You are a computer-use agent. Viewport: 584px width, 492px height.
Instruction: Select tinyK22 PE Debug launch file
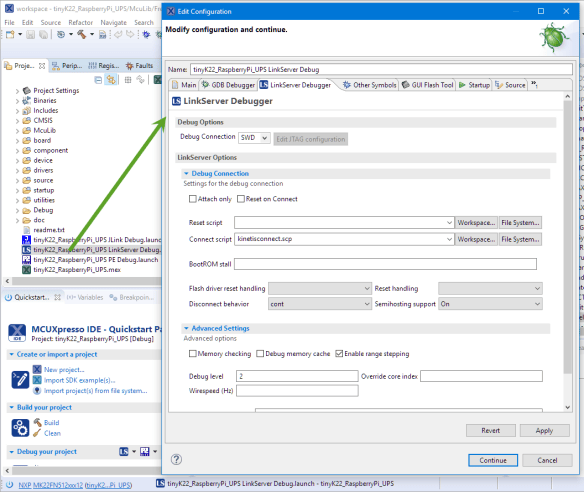(90, 260)
